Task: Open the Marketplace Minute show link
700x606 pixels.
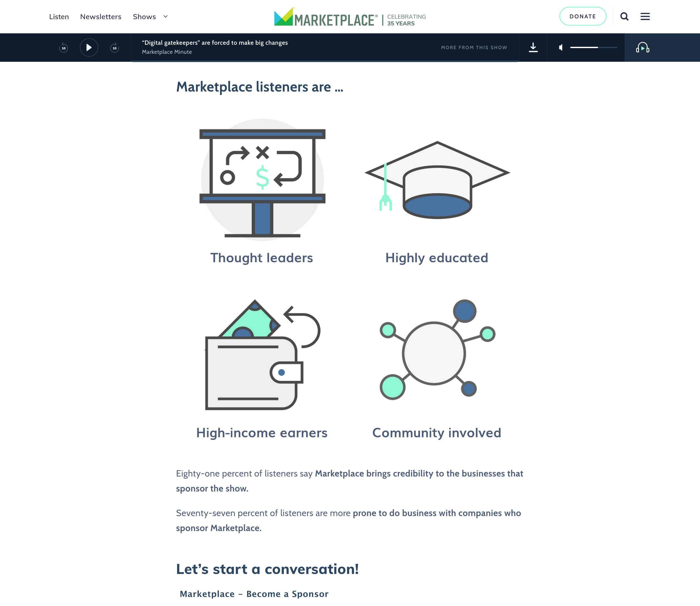Action: click(x=167, y=52)
